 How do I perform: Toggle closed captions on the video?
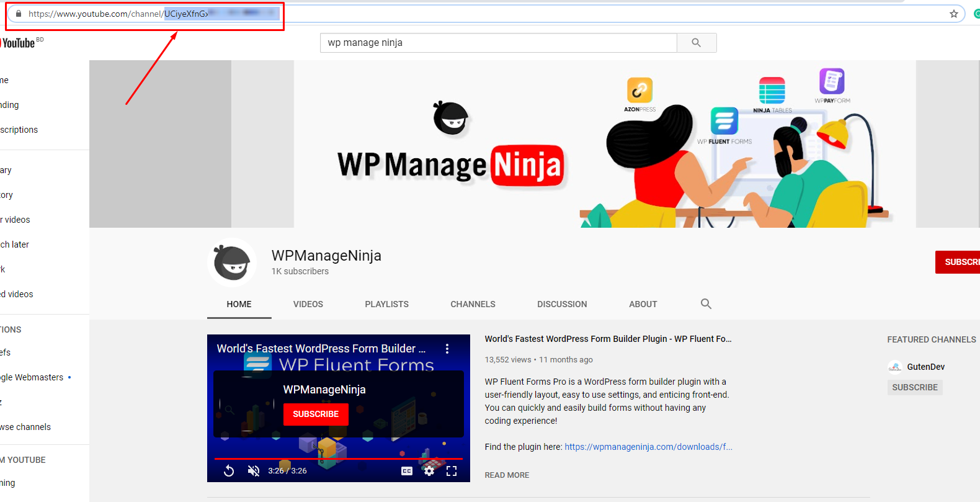[x=407, y=471]
